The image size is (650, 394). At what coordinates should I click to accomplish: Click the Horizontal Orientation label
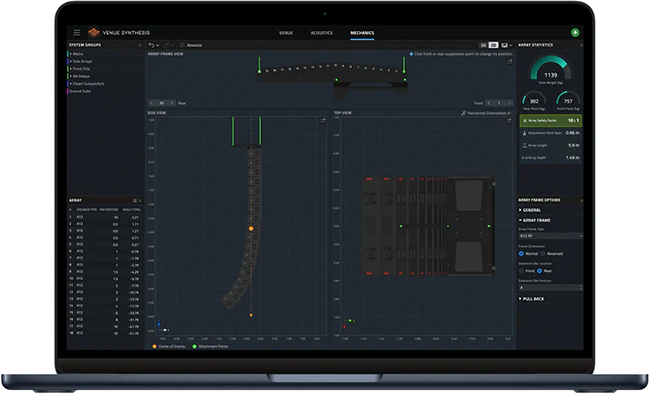click(x=489, y=113)
